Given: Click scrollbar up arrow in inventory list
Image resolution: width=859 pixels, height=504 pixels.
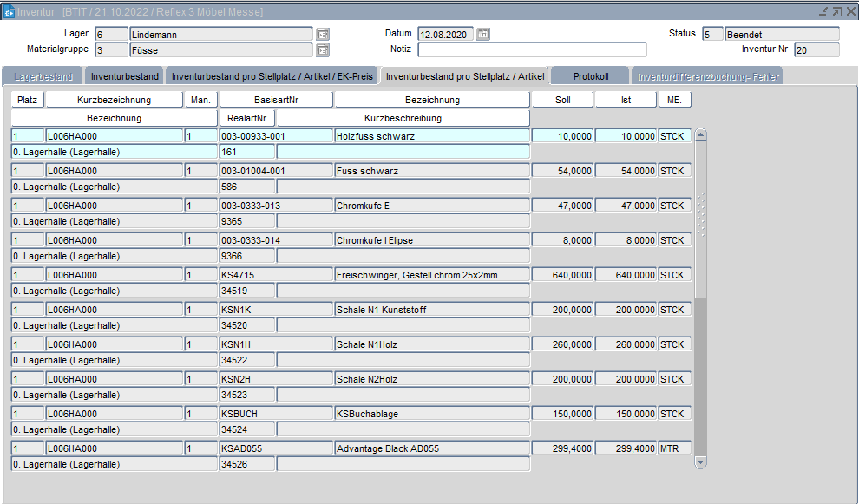Looking at the screenshot, I should coord(701,134).
